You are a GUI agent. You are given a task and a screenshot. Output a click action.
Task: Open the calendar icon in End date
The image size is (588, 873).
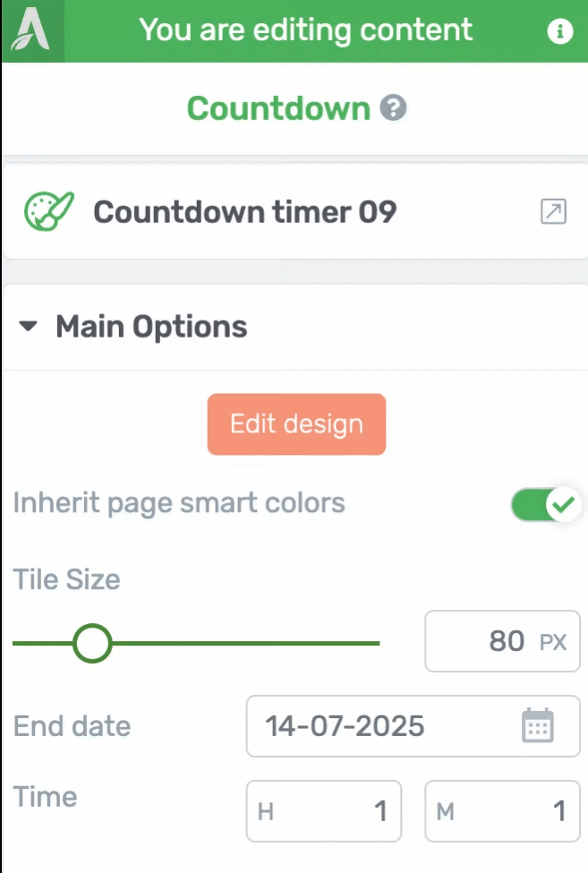click(537, 725)
